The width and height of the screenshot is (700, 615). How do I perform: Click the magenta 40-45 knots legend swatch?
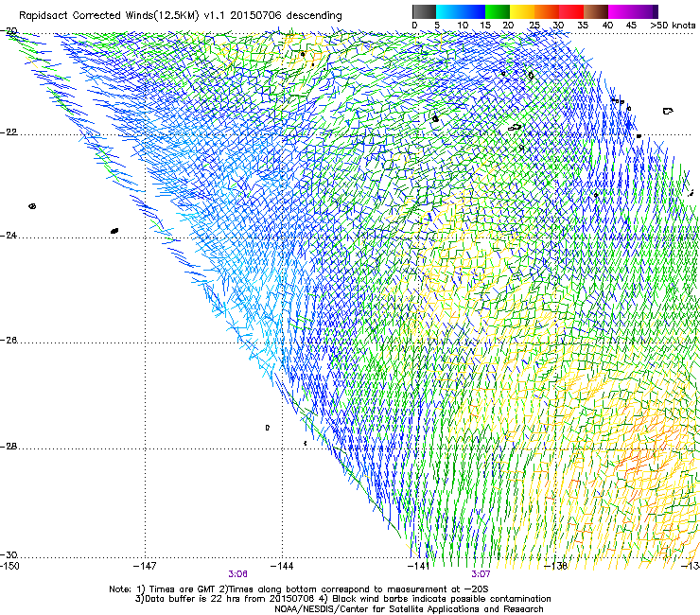coord(621,11)
